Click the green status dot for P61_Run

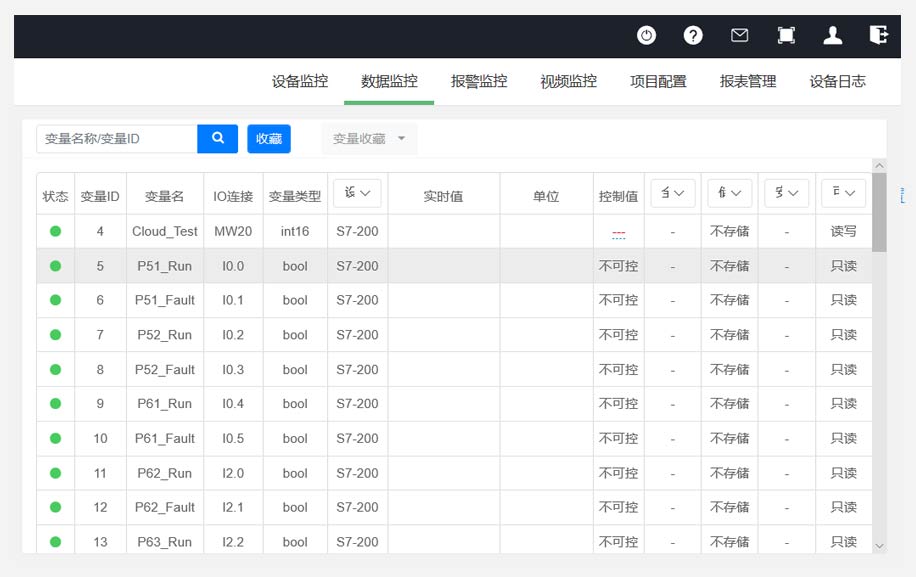[55, 404]
